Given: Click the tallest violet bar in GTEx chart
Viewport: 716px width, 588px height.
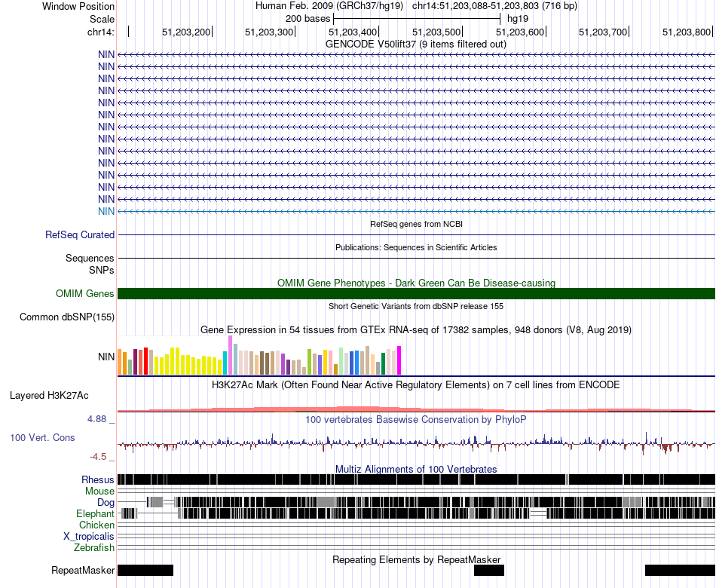Looking at the screenshot, I should tap(230, 356).
